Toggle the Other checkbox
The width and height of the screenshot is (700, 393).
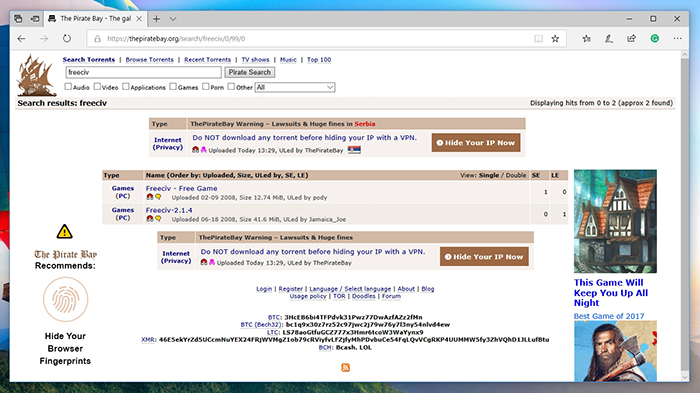point(231,87)
